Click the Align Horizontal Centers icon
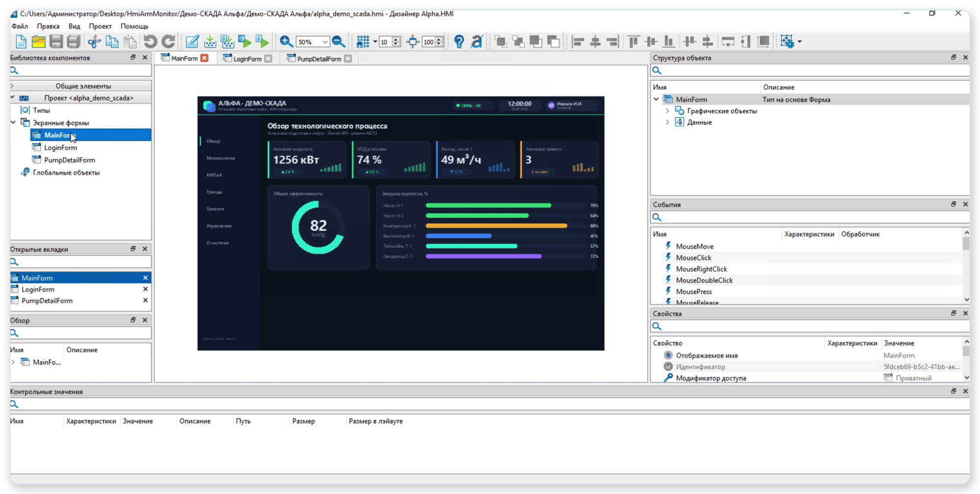The width and height of the screenshot is (980, 494). pyautogui.click(x=595, y=42)
